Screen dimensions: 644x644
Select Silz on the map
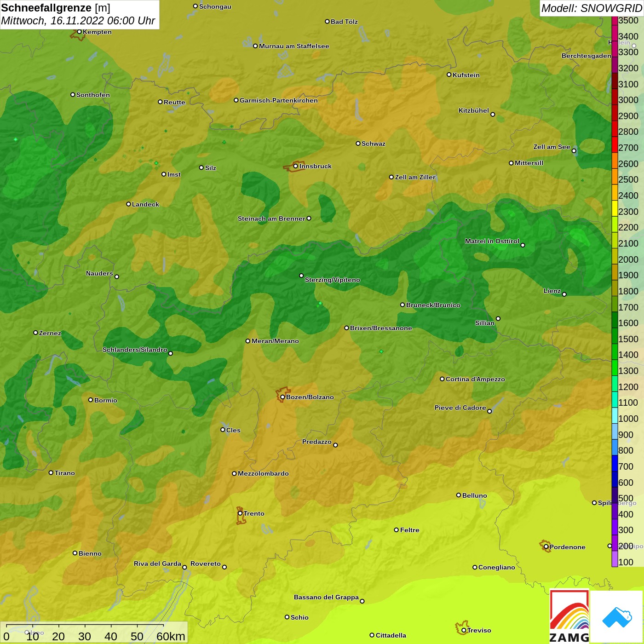point(211,168)
